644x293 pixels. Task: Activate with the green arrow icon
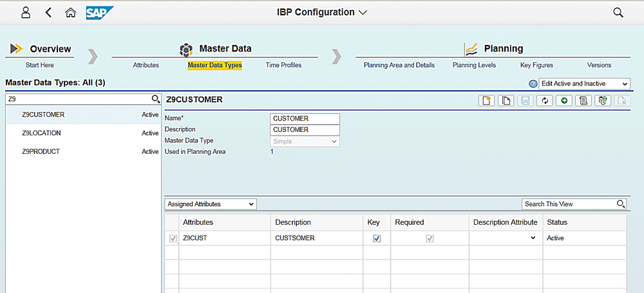pyautogui.click(x=564, y=100)
